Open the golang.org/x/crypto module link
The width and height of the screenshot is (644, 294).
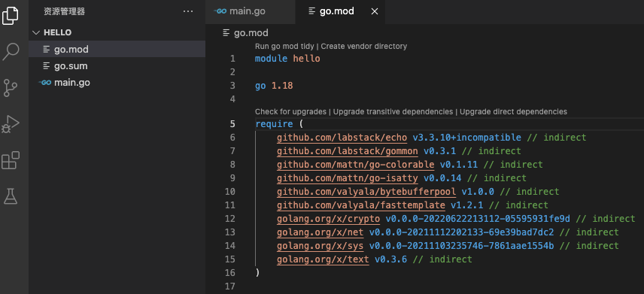pyautogui.click(x=328, y=219)
